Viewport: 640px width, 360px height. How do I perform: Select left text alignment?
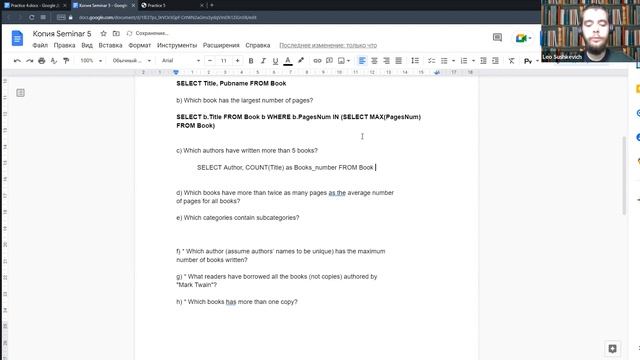click(x=362, y=61)
